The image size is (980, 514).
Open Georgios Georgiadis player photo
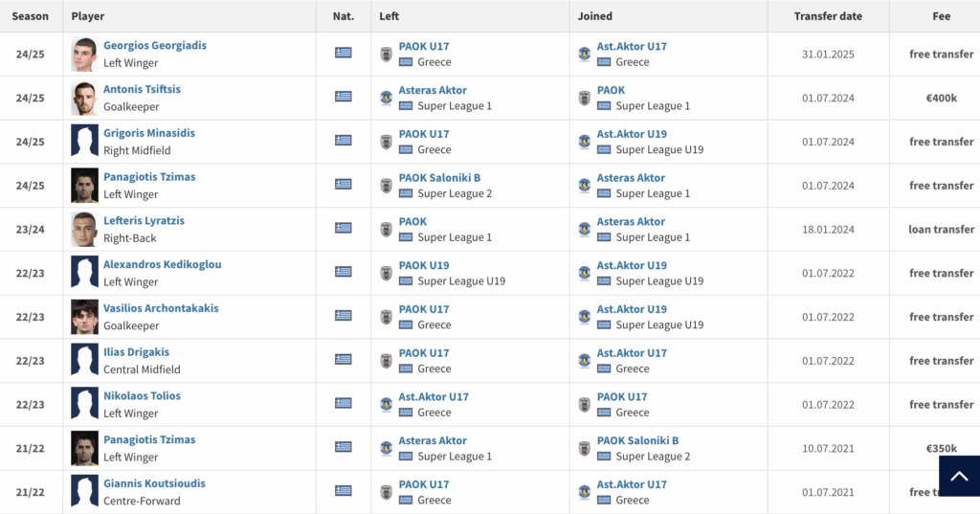coord(84,55)
